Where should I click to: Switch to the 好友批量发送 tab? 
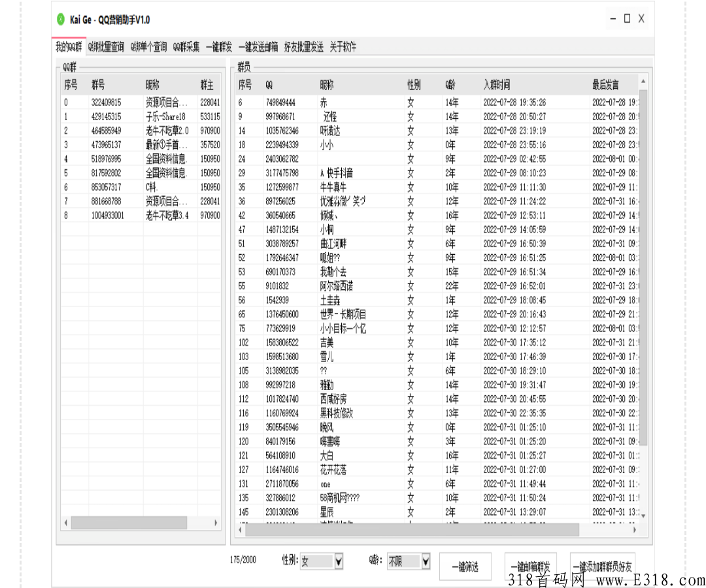(x=304, y=47)
